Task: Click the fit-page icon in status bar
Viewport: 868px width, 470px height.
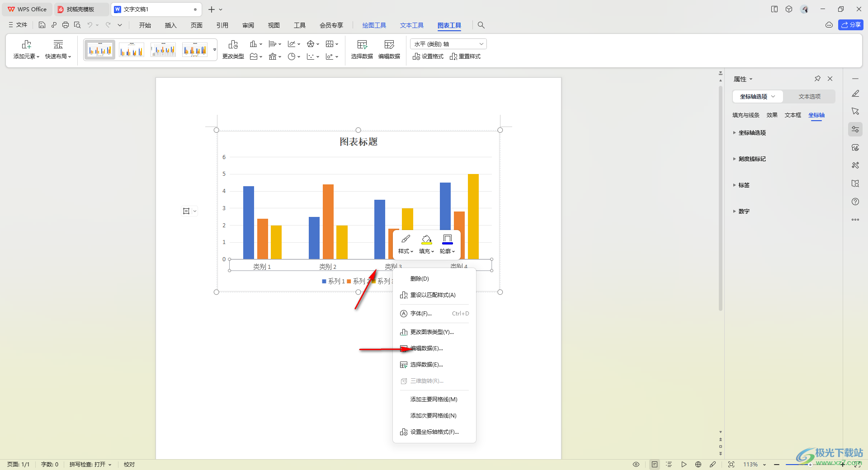Action: 731,465
